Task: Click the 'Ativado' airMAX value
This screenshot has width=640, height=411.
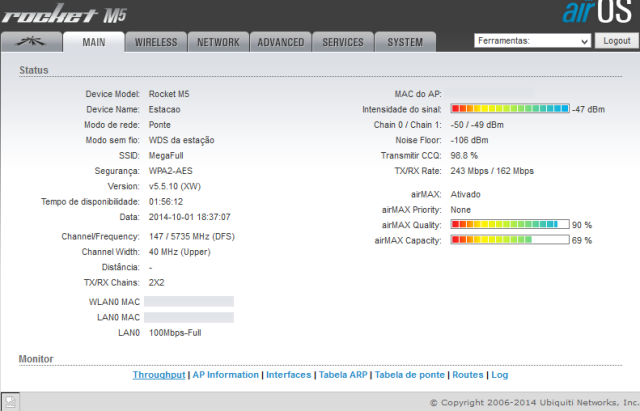Action: point(465,194)
